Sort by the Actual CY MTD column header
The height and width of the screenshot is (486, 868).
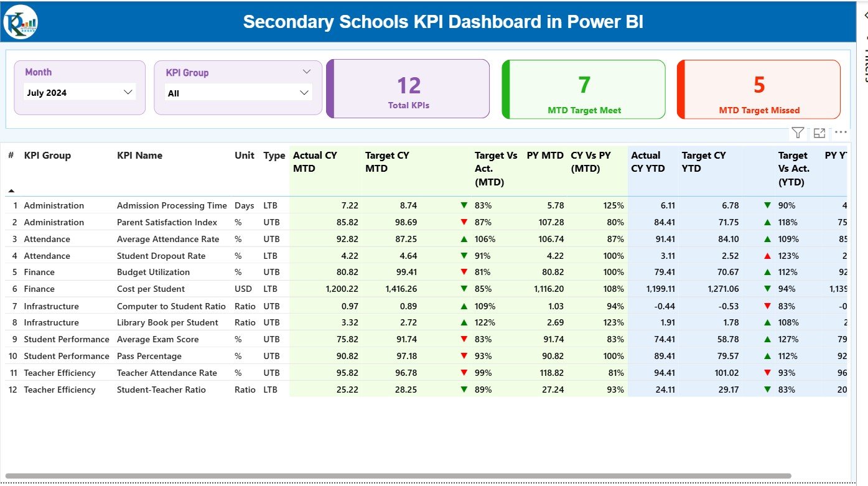[x=314, y=162]
